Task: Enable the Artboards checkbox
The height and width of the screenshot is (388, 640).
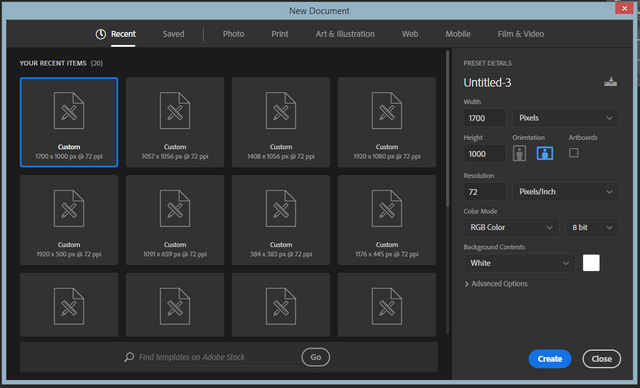Action: [x=573, y=153]
